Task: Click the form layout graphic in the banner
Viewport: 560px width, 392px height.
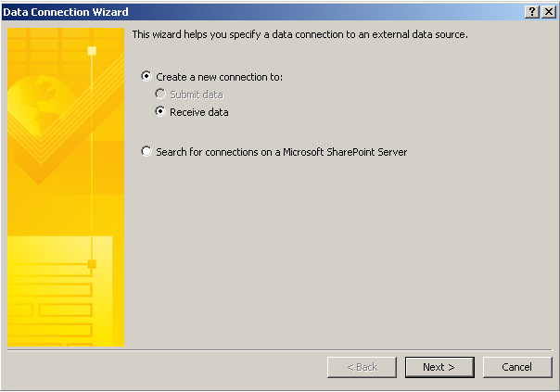Action: pos(59,291)
